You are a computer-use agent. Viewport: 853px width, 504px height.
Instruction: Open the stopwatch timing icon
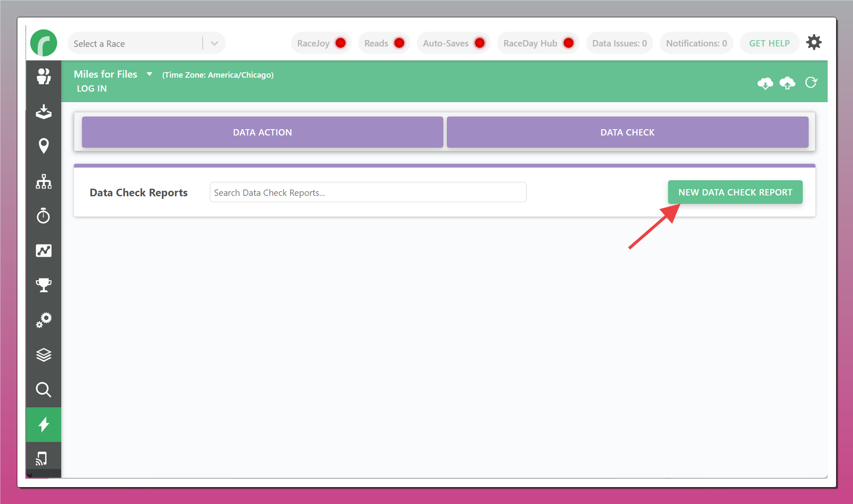coord(43,216)
